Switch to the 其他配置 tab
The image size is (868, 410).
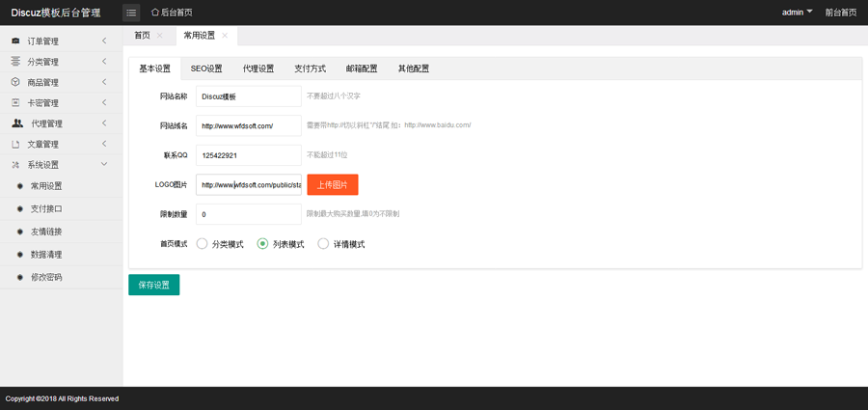pos(414,68)
